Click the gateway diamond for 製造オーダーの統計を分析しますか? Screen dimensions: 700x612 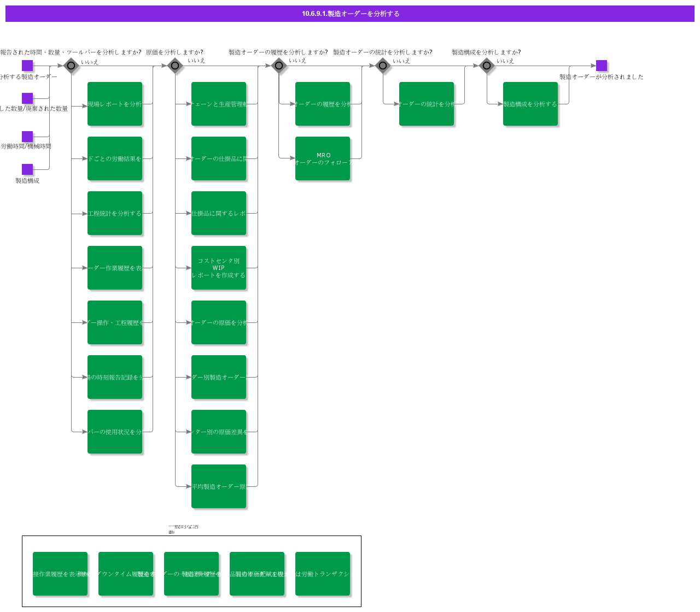click(383, 66)
